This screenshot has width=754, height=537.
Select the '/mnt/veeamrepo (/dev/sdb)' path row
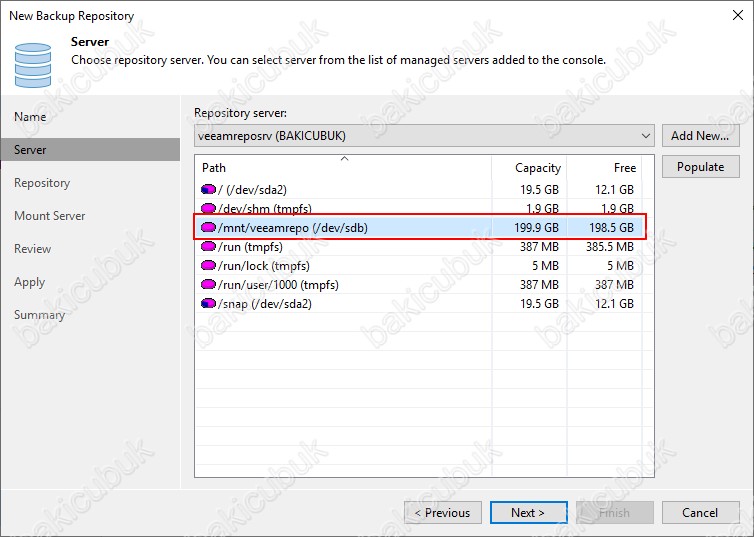click(x=418, y=227)
